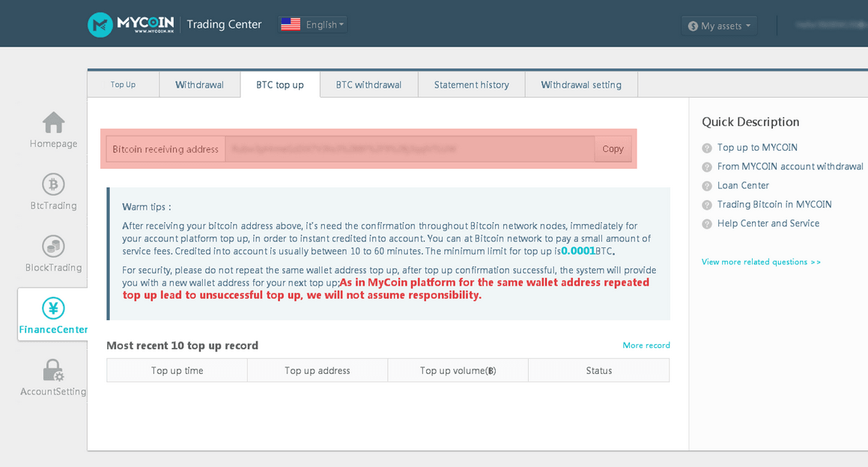Click the Top up time column header
This screenshot has width=868, height=467.
[x=177, y=370]
